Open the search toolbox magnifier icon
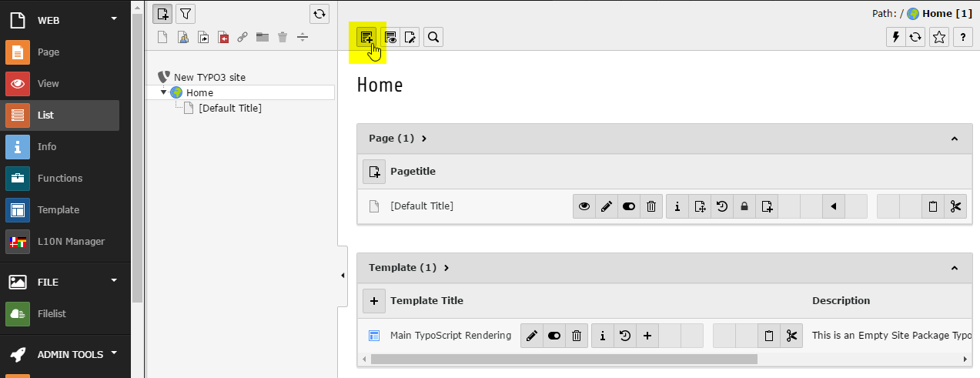The width and height of the screenshot is (980, 378). pos(433,37)
